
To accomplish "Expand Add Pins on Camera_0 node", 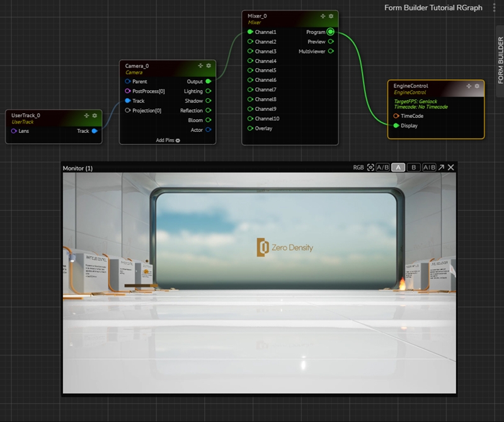I will (x=168, y=140).
